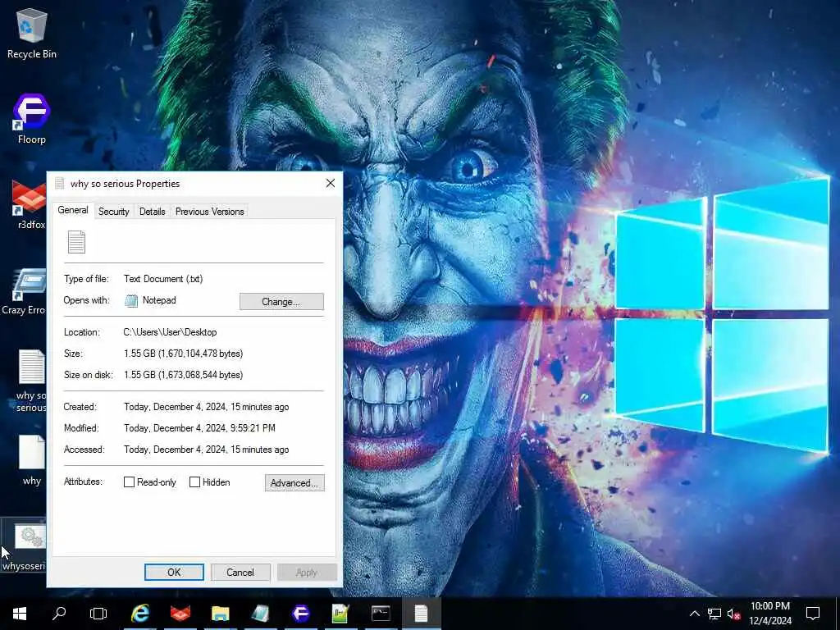Confirm with the OK button

(174, 572)
